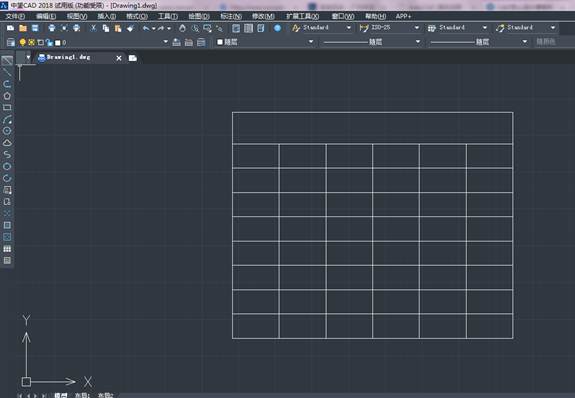Select the Rectangle draw tool
Screen dimensions: 575x398
(x=7, y=107)
